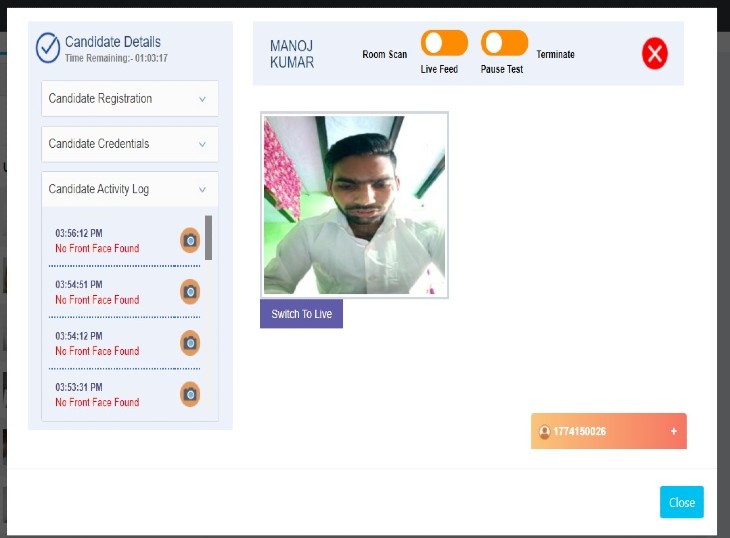Screen dimensions: 730x538
Task: Click the plus icon on the 1774150026 bar
Action: click(x=673, y=431)
